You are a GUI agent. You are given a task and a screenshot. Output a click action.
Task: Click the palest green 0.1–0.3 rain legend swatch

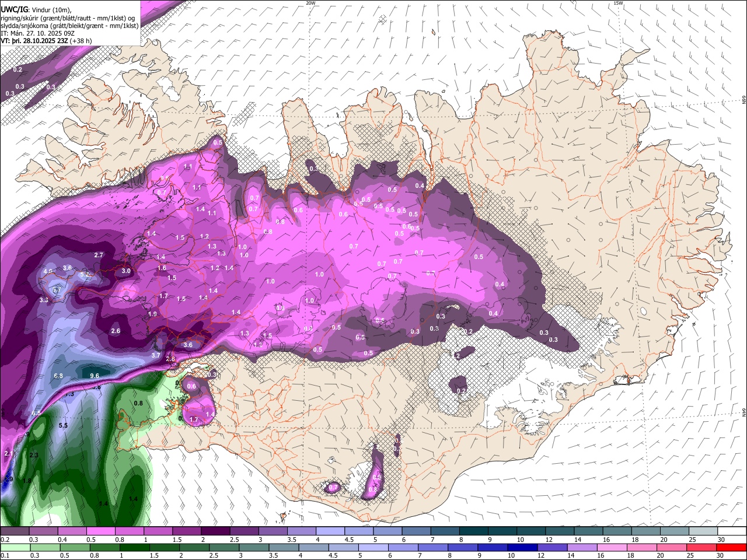click(15, 547)
